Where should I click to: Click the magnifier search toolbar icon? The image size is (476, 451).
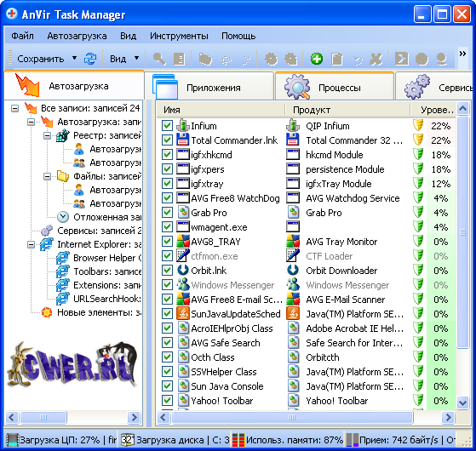tap(159, 59)
